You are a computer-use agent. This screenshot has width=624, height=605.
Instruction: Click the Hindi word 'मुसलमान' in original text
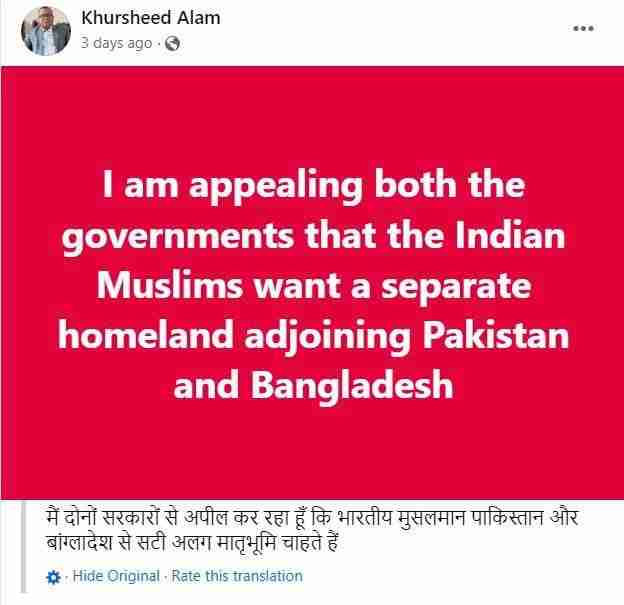[x=432, y=518]
